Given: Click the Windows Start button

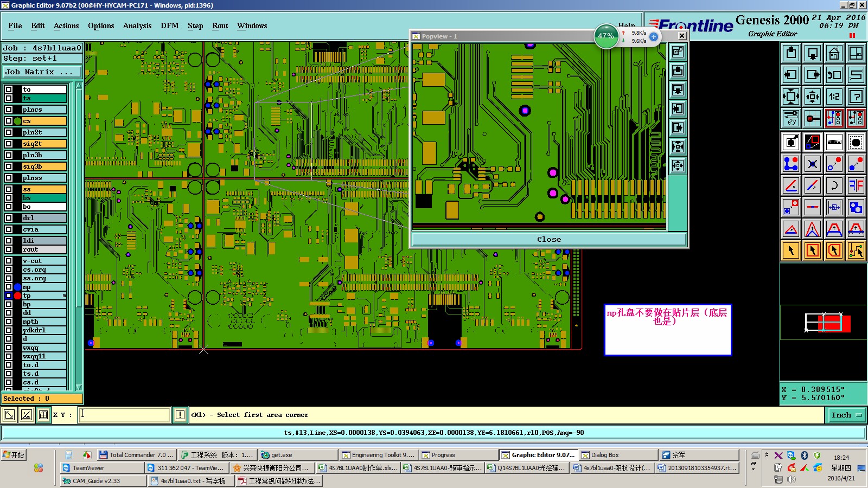Looking at the screenshot, I should pyautogui.click(x=14, y=455).
